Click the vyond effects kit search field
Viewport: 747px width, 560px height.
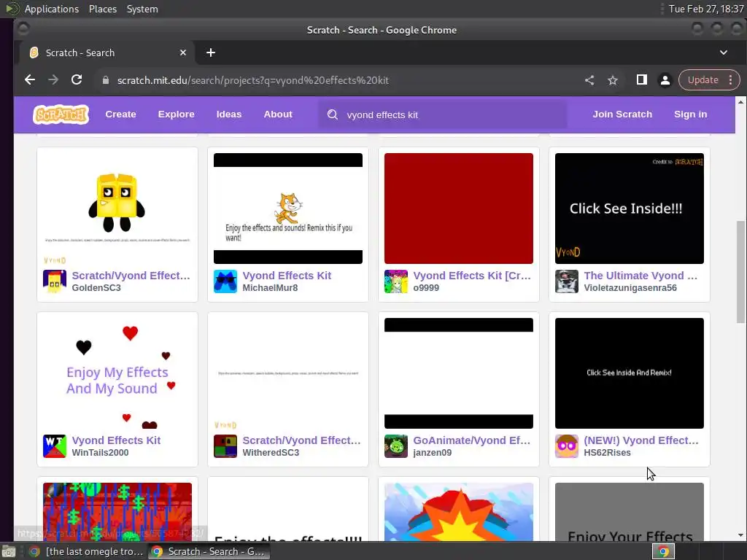click(x=443, y=114)
